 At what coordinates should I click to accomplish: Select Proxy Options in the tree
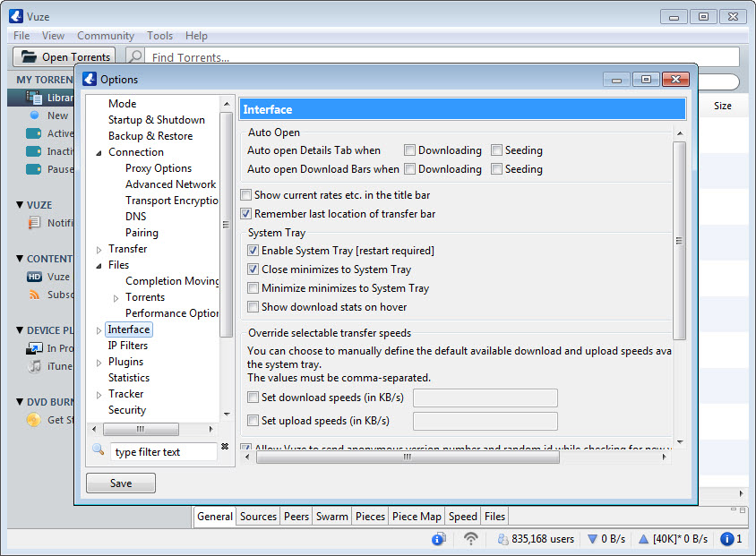[159, 168]
